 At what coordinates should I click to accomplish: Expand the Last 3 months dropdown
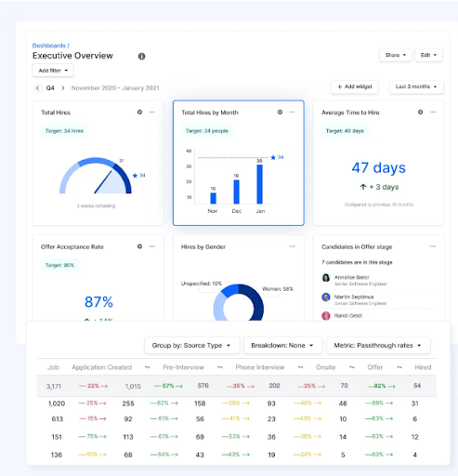tap(416, 86)
